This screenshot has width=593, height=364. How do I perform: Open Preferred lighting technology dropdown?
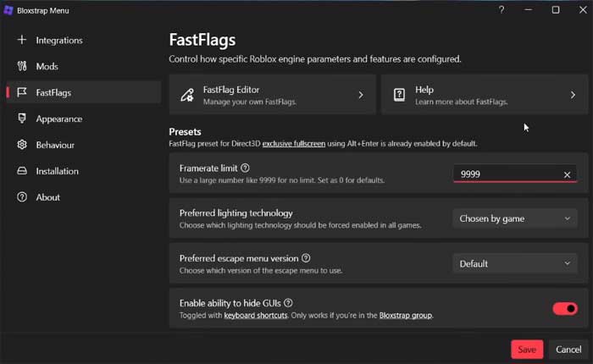[514, 218]
